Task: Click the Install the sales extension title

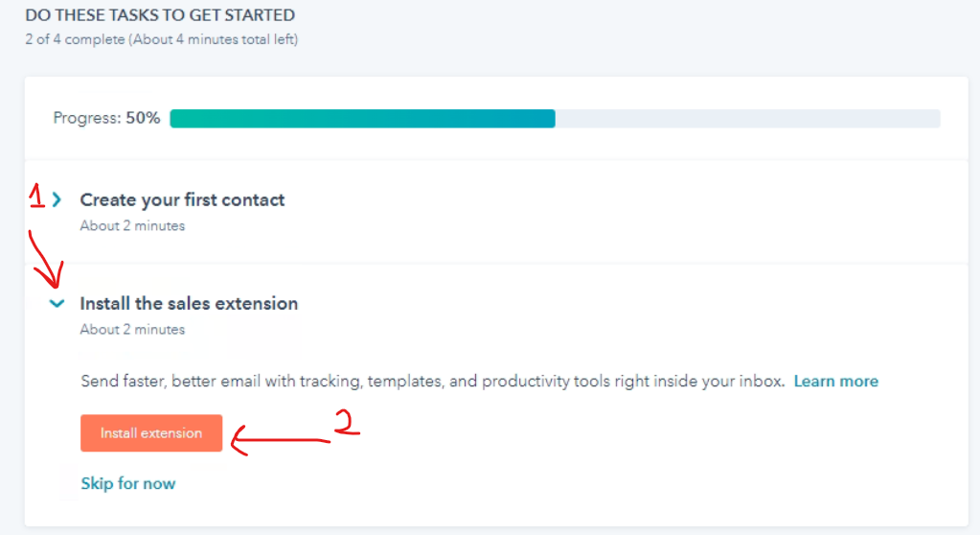Action: (x=189, y=304)
